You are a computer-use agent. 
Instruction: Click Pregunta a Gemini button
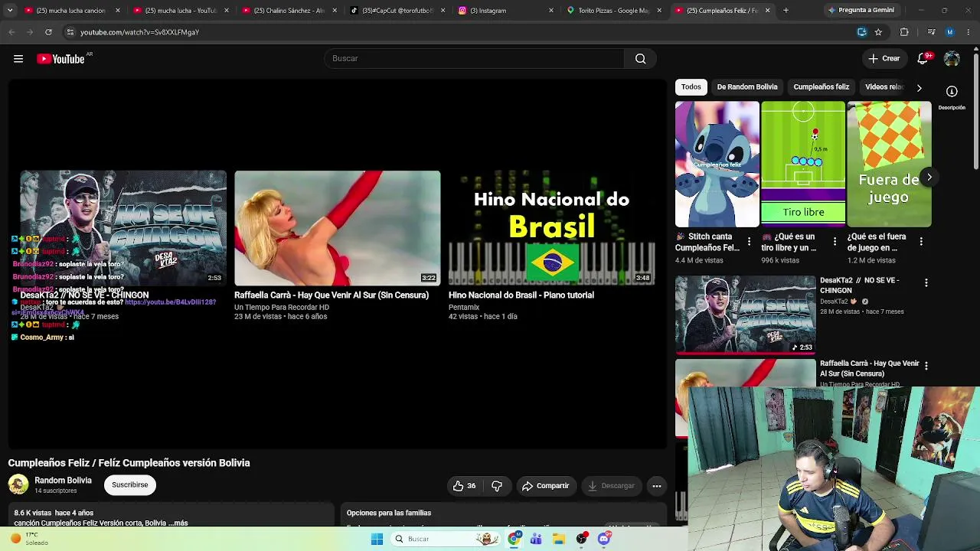[861, 11]
